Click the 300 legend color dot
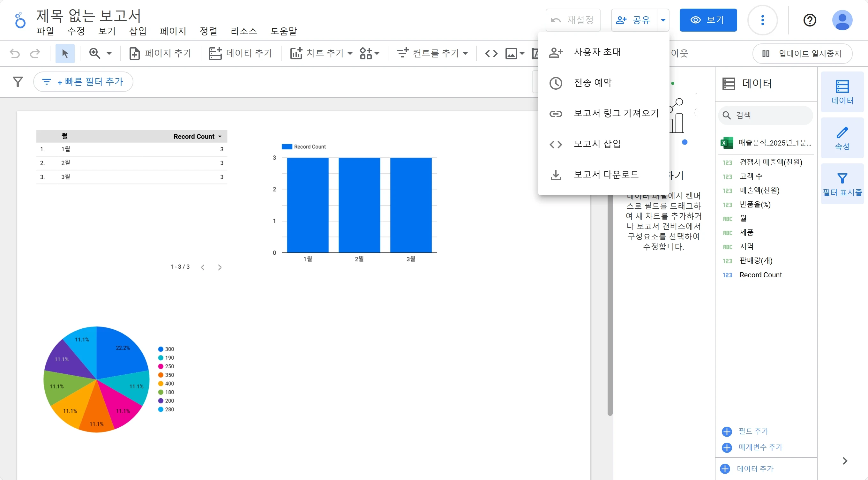This screenshot has width=868, height=480. click(161, 349)
